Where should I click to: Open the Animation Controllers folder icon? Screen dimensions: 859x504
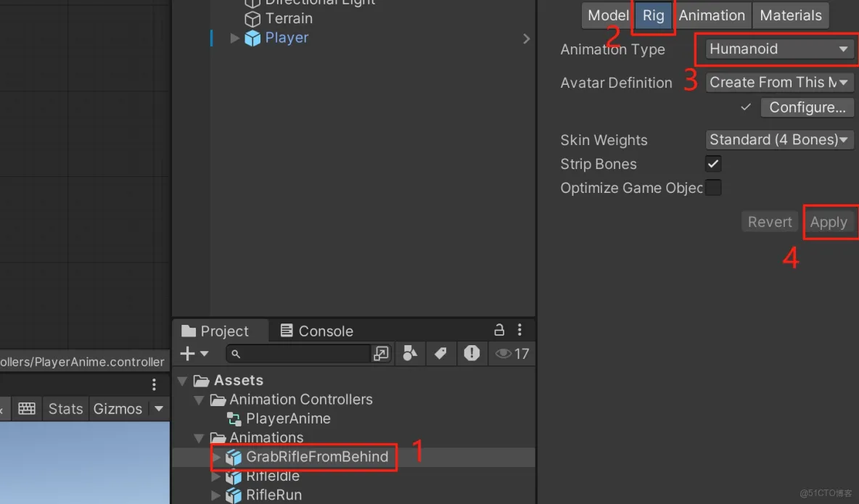coord(218,399)
